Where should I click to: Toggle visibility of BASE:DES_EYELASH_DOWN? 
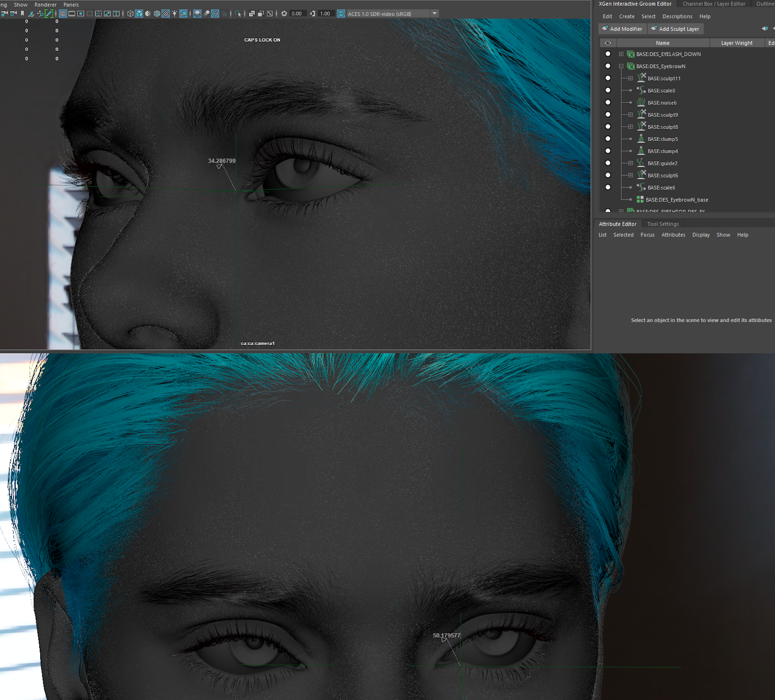point(608,54)
